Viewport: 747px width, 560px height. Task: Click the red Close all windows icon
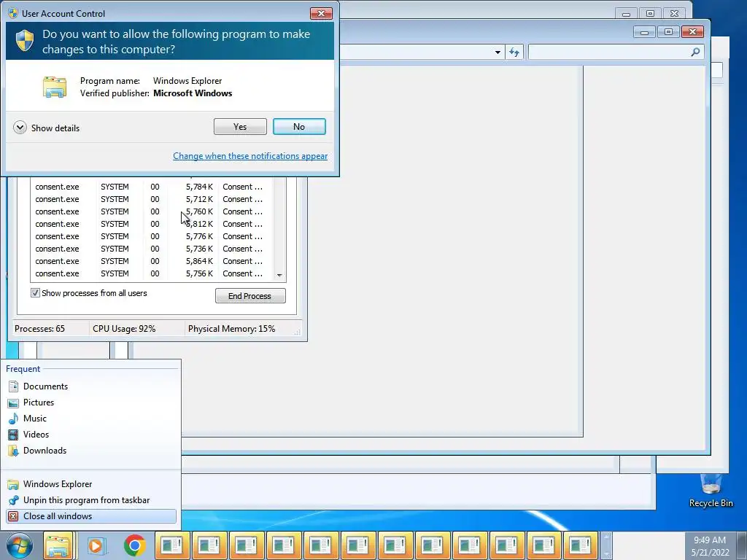[13, 516]
